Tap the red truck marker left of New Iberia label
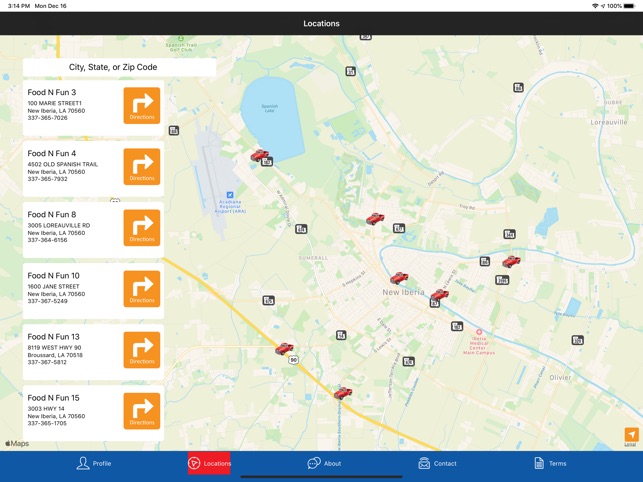Screen dimensions: 643x482 point(399,278)
